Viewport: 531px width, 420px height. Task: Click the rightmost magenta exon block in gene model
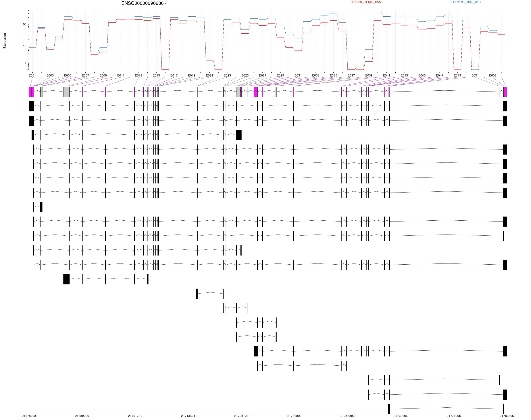(505, 92)
